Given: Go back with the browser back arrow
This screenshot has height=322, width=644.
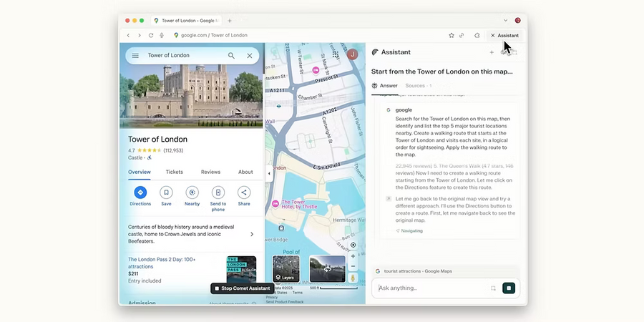Looking at the screenshot, I should (x=128, y=35).
